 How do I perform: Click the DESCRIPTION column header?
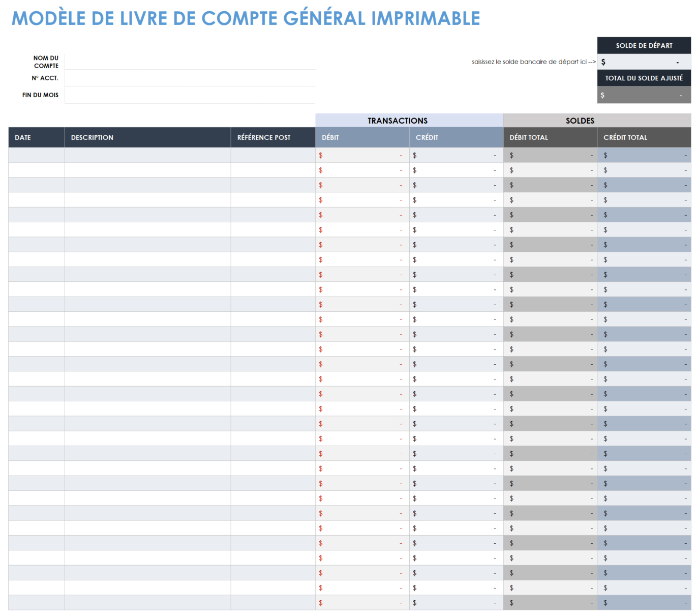pos(147,137)
